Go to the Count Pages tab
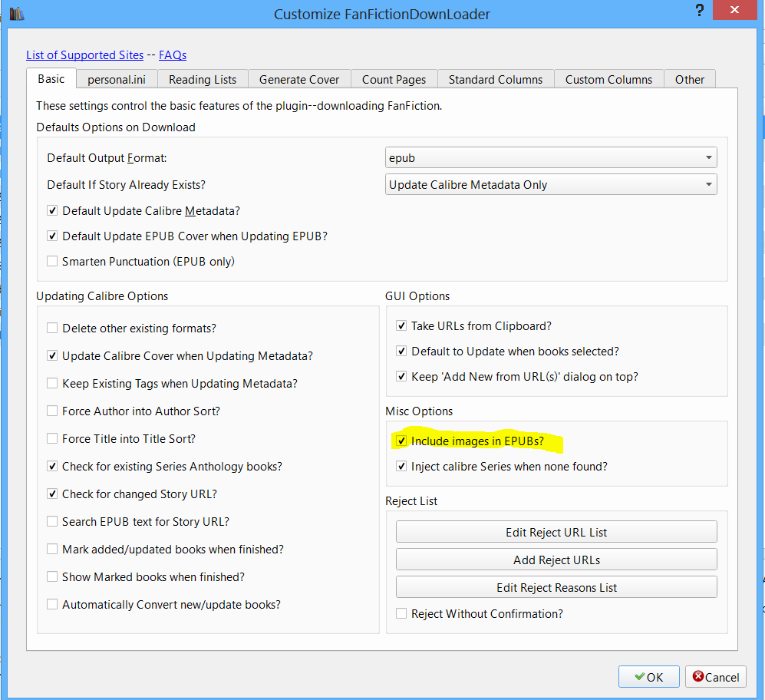The height and width of the screenshot is (700, 765). click(x=394, y=80)
